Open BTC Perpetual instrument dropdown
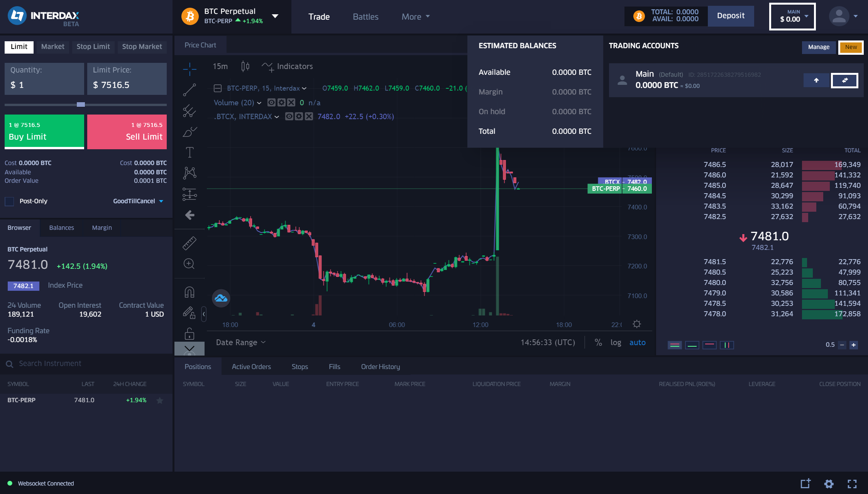The width and height of the screenshot is (868, 494). click(x=275, y=16)
